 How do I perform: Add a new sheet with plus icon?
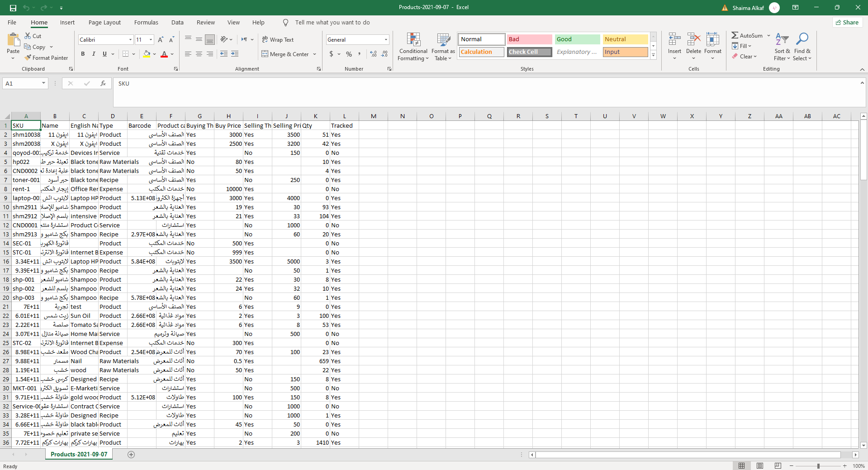[131, 455]
